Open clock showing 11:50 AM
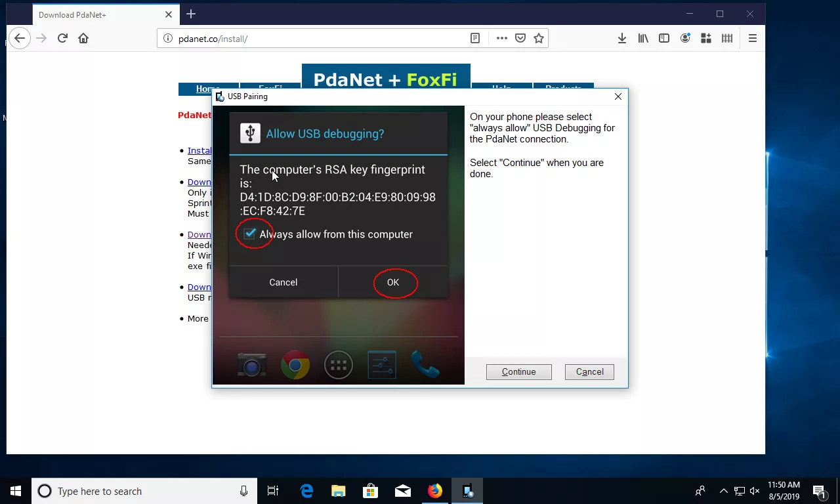This screenshot has height=504, width=840. 784,491
